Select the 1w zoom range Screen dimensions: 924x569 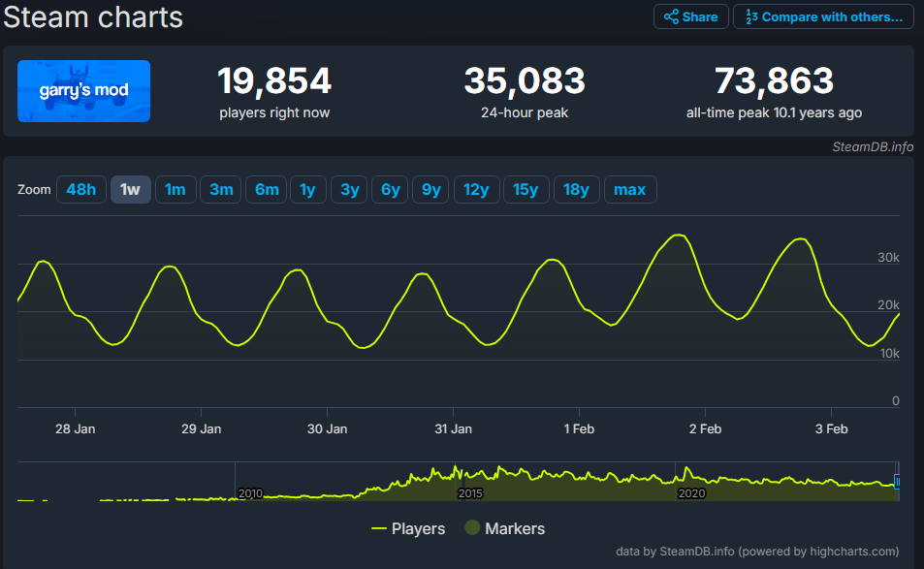pos(130,190)
